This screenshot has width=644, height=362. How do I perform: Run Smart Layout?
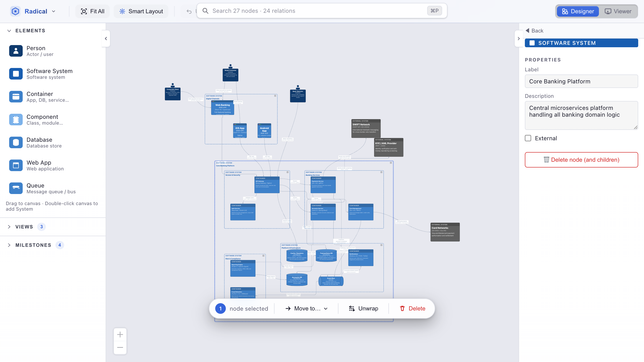141,11
